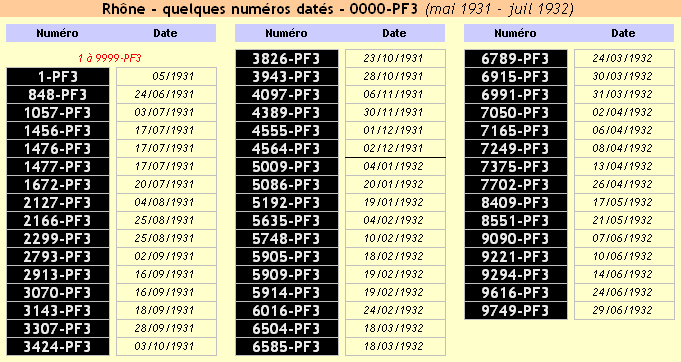Click plate 5009-PF3
The image size is (681, 362).
coord(287,167)
